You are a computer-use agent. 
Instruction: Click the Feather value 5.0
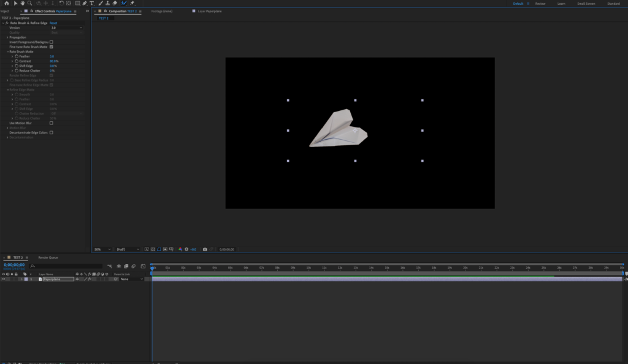(52, 56)
